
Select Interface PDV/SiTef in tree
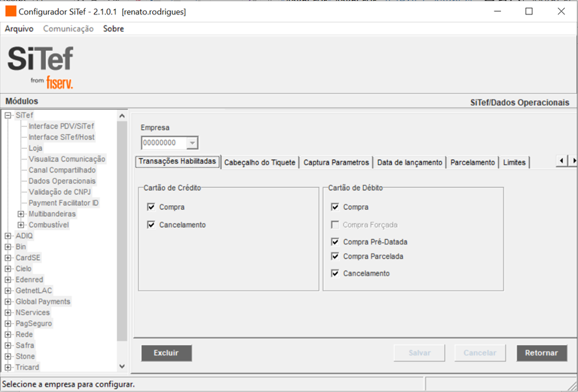point(61,126)
